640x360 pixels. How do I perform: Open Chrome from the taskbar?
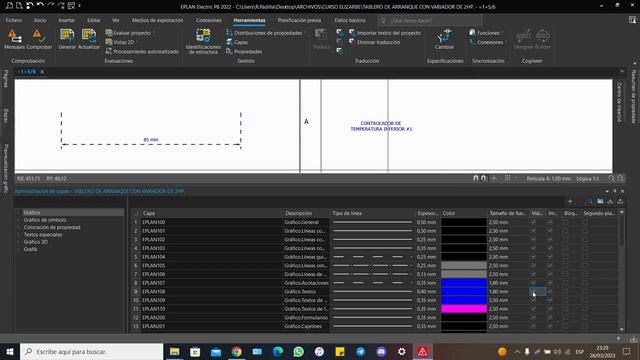(237, 351)
